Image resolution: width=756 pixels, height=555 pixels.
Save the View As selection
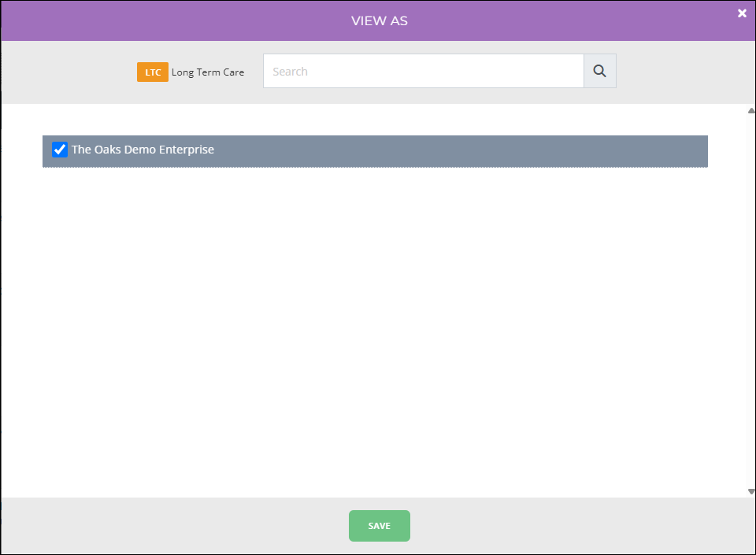(x=380, y=526)
